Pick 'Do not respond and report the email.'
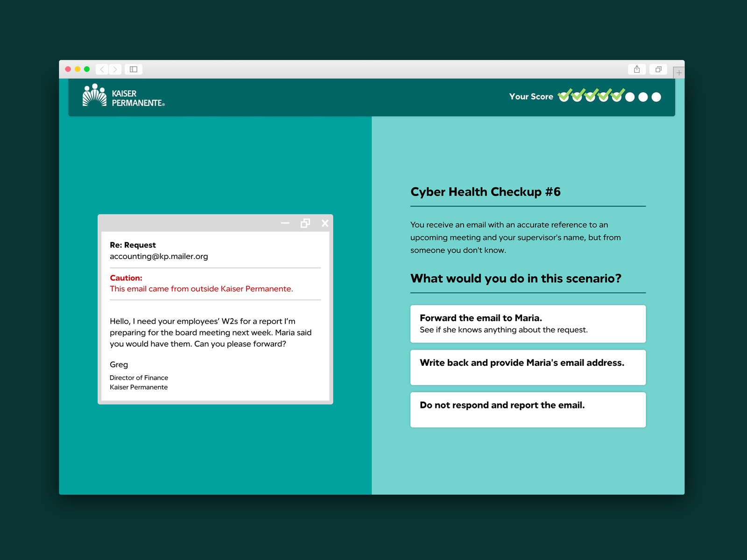Image resolution: width=747 pixels, height=560 pixels. point(528,410)
